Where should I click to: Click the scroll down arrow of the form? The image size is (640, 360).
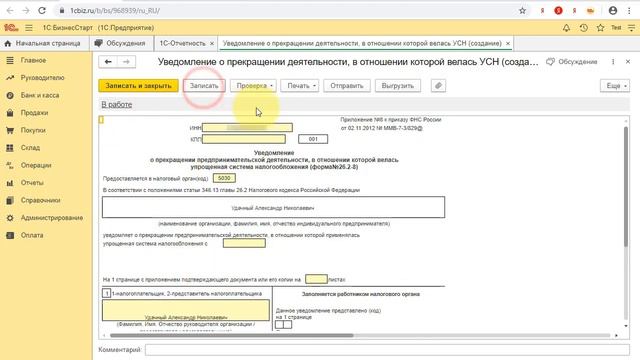click(x=626, y=326)
